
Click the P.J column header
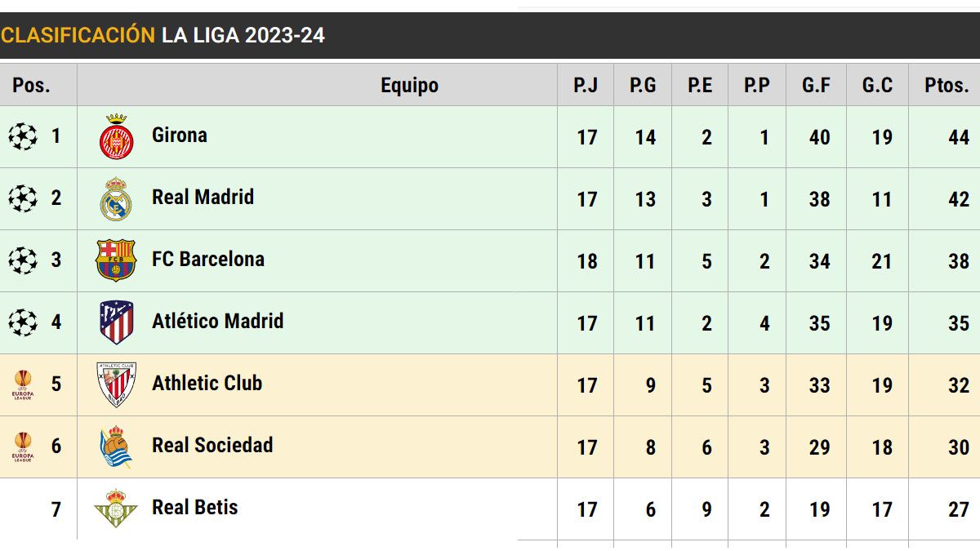(586, 85)
